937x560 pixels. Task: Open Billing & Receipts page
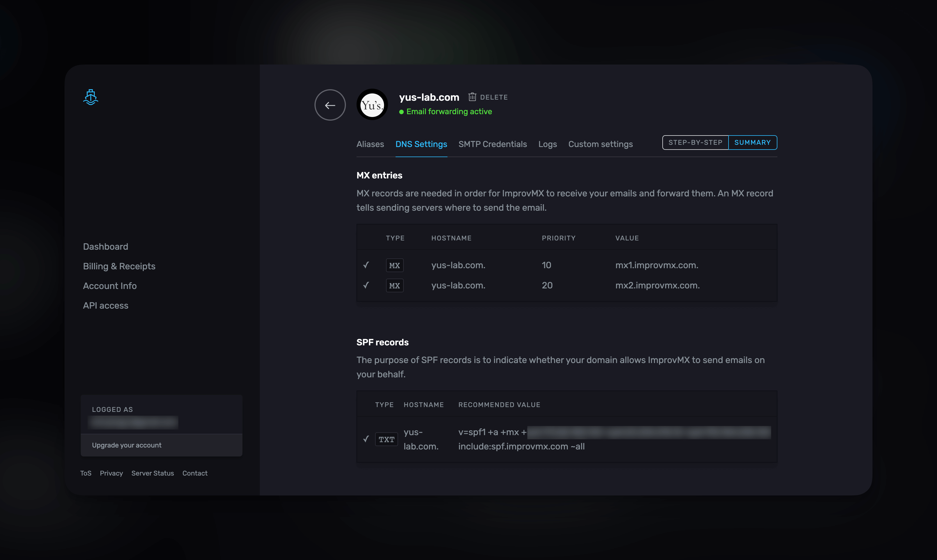pyautogui.click(x=119, y=266)
